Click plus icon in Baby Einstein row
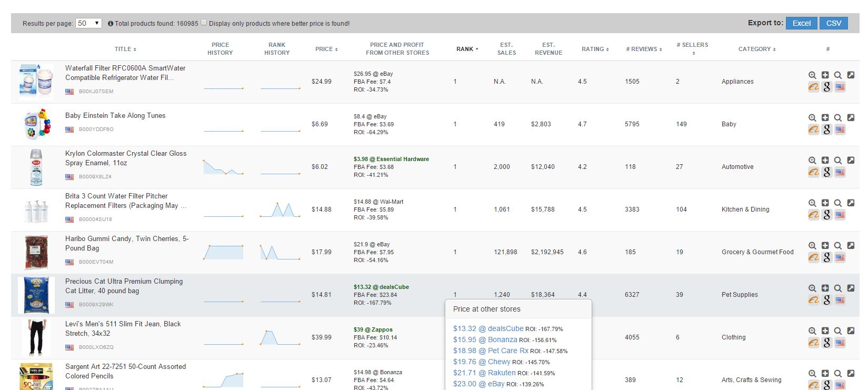This screenshot has width=868, height=390. [825, 118]
